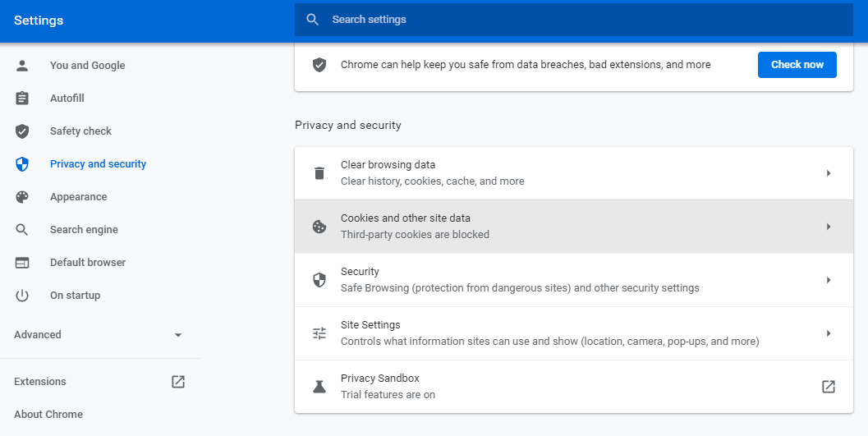Click the magnifier icon beside Search engine
Image resolution: width=868 pixels, height=436 pixels.
21,230
